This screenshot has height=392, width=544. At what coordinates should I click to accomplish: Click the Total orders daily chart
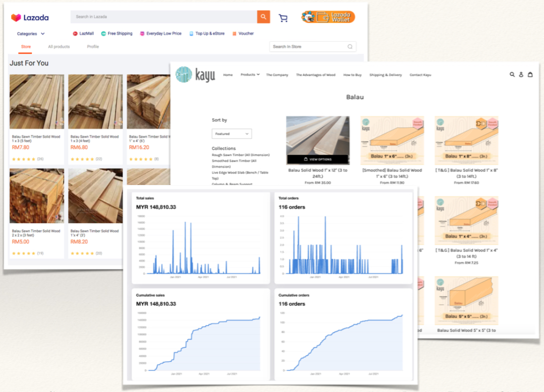[341, 245]
